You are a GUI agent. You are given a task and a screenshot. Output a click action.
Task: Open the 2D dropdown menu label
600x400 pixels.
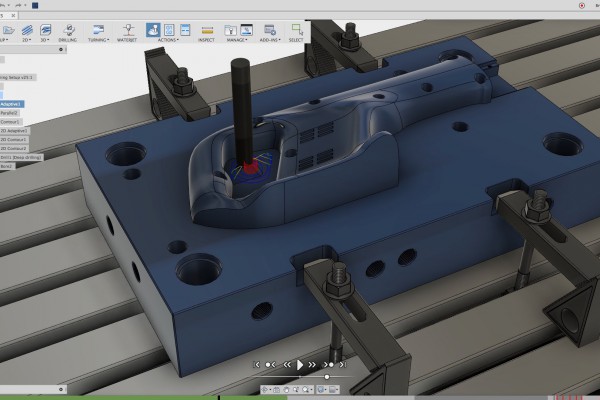coord(26,40)
